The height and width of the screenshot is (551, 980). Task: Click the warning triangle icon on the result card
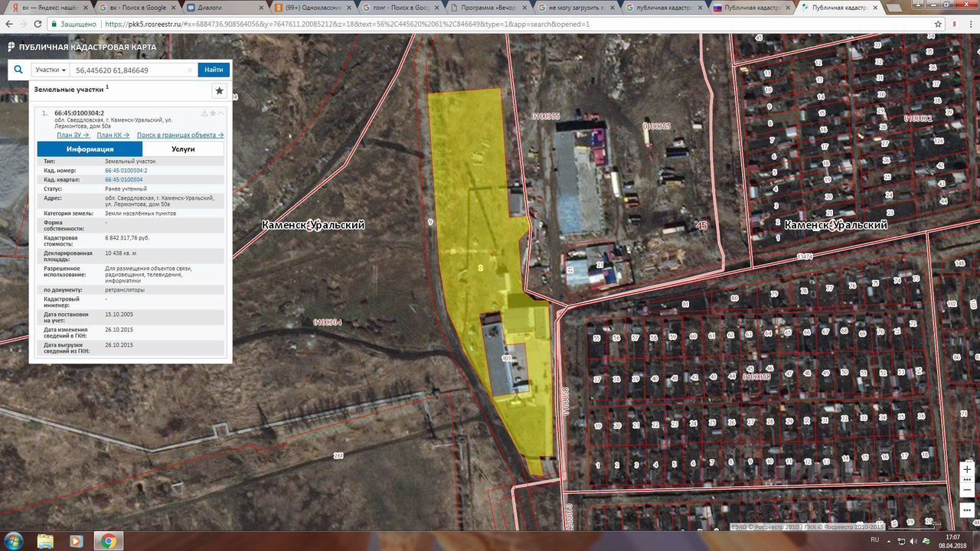204,113
